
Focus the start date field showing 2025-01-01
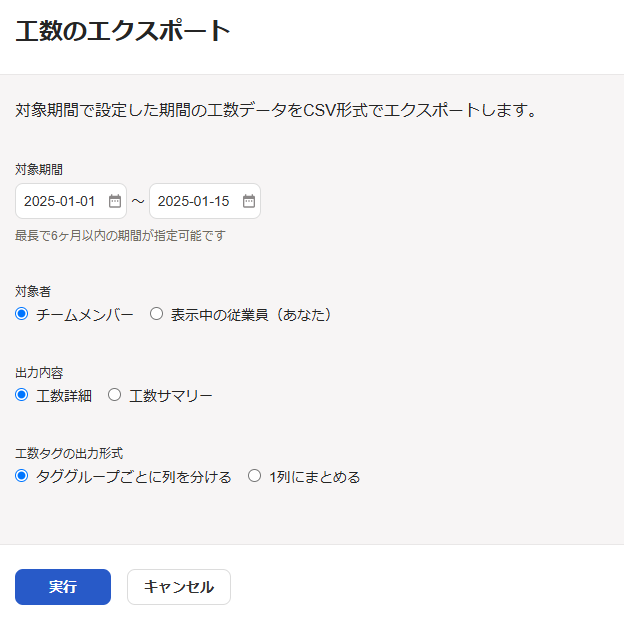71,201
